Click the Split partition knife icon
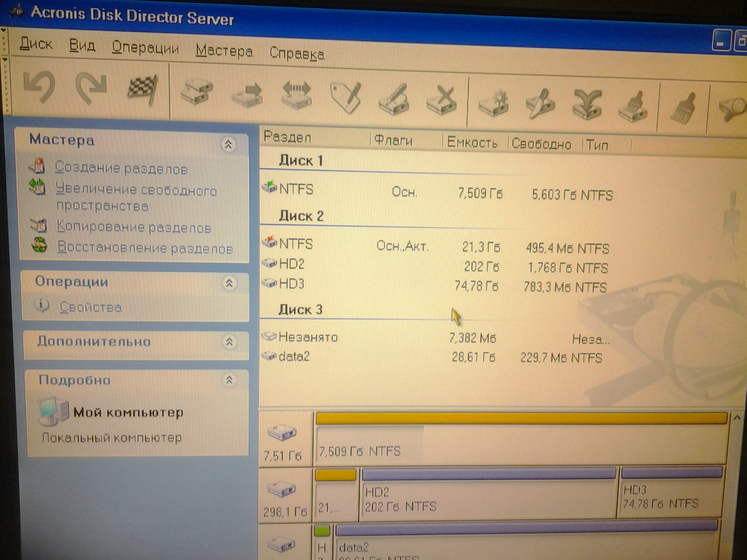 [x=540, y=104]
